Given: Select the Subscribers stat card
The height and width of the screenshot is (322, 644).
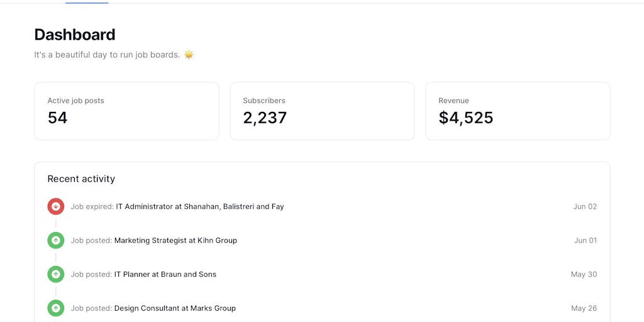Looking at the screenshot, I should pos(322,111).
